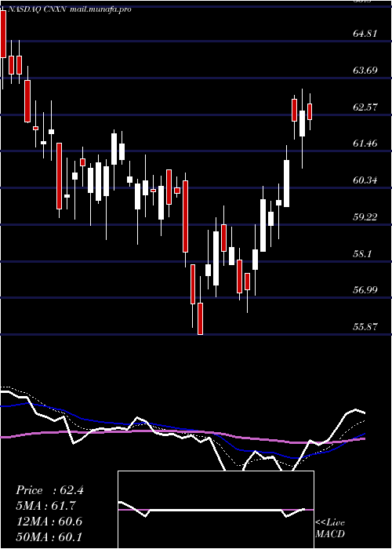The image size is (392, 549).
Task: Click the 5MA : 61.7 readout
Action: 46,506
